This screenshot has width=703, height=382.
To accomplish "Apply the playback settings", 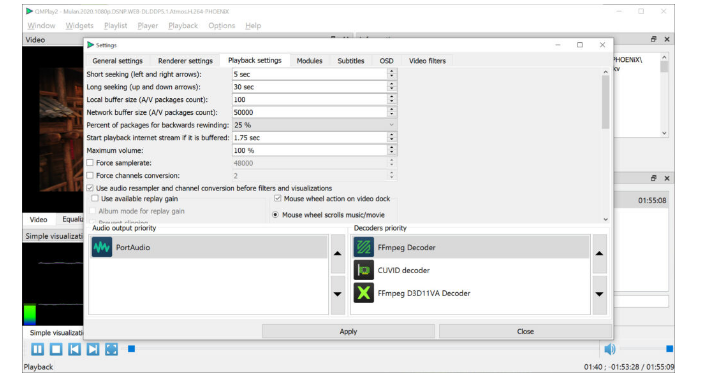I will pos(348,331).
